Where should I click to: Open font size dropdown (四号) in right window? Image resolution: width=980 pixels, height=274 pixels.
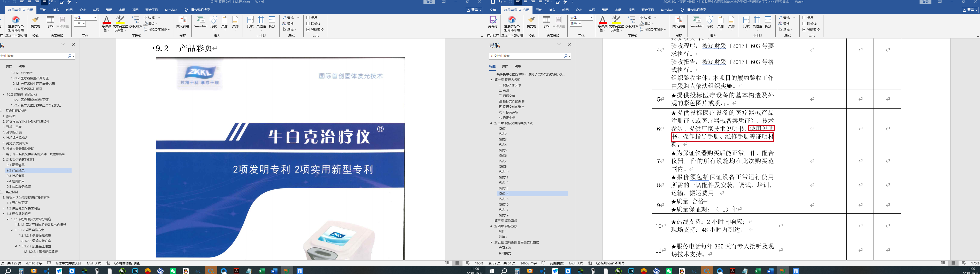[x=580, y=24]
